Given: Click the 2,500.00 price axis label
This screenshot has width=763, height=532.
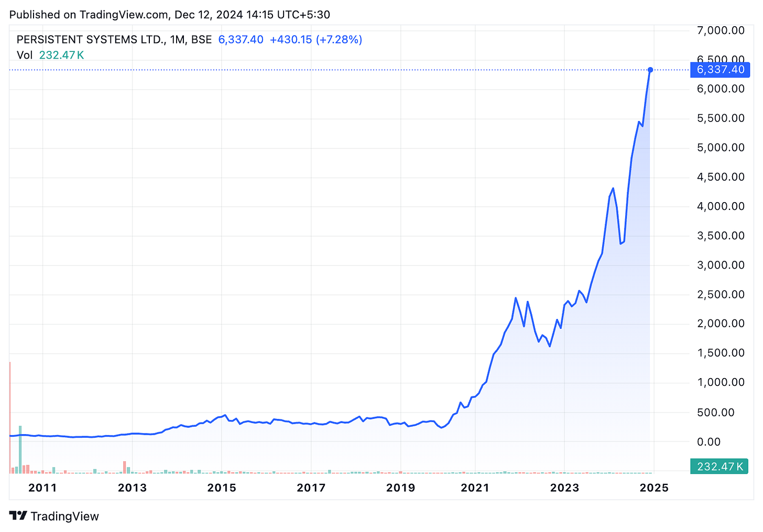Looking at the screenshot, I should pyautogui.click(x=721, y=294).
